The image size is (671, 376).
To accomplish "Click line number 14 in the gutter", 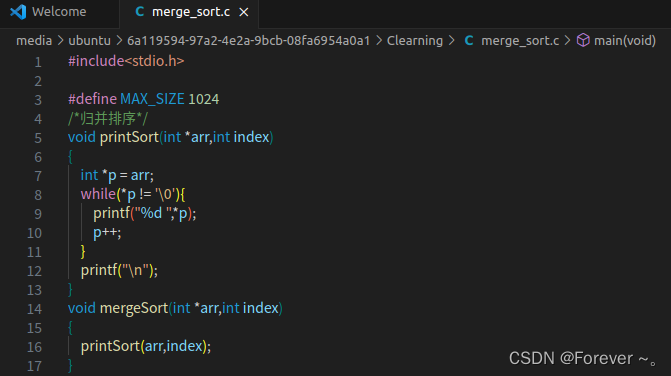I will [34, 309].
